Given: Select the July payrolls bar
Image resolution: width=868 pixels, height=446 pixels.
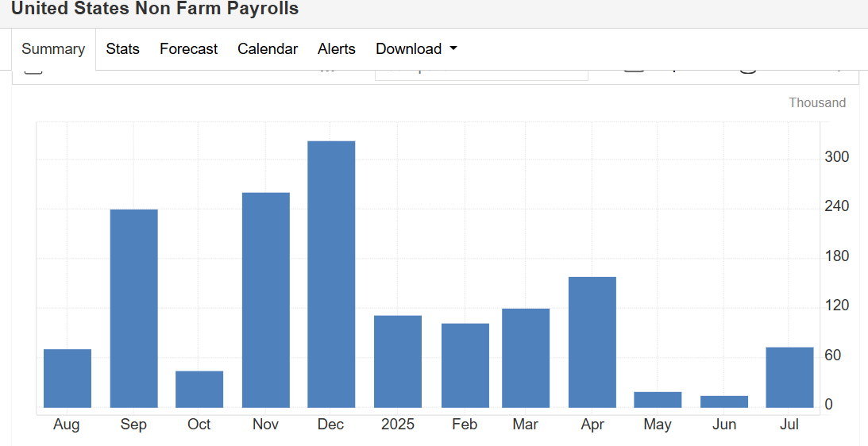Looking at the screenshot, I should 789,378.
